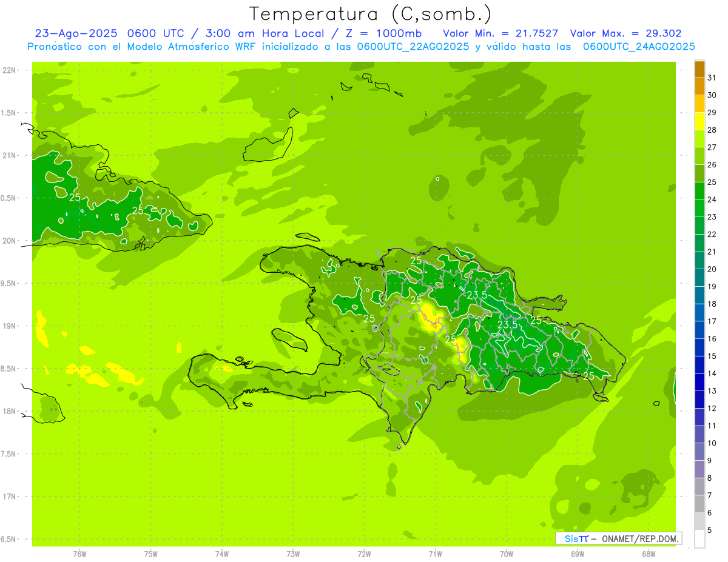
Task: Click the '20N' latitude label
Action: click(x=8, y=241)
